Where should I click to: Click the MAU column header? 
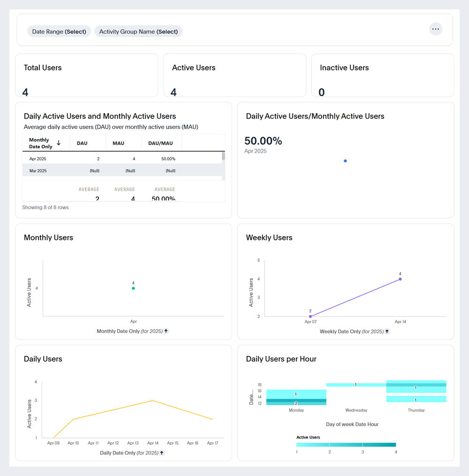coord(118,143)
